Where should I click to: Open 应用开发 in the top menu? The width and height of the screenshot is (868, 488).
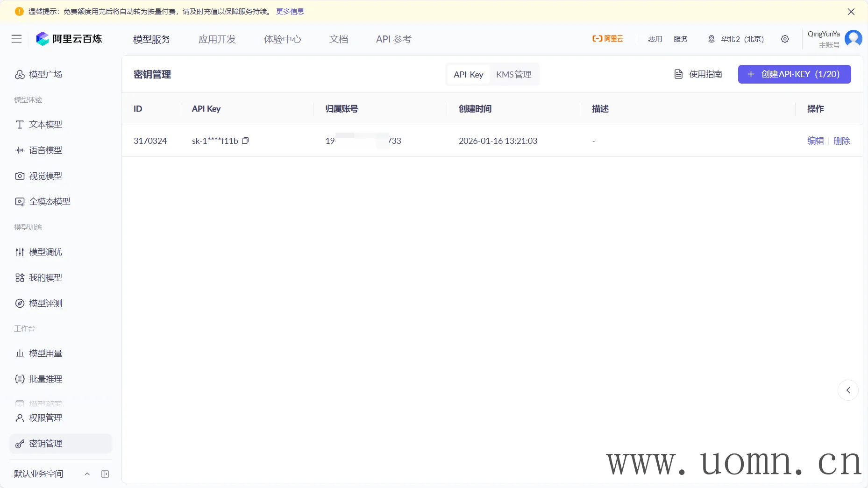point(217,39)
